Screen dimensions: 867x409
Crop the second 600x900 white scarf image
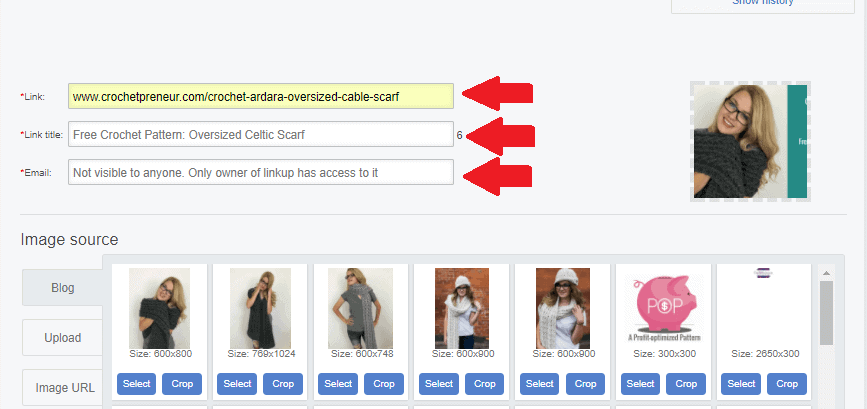586,384
